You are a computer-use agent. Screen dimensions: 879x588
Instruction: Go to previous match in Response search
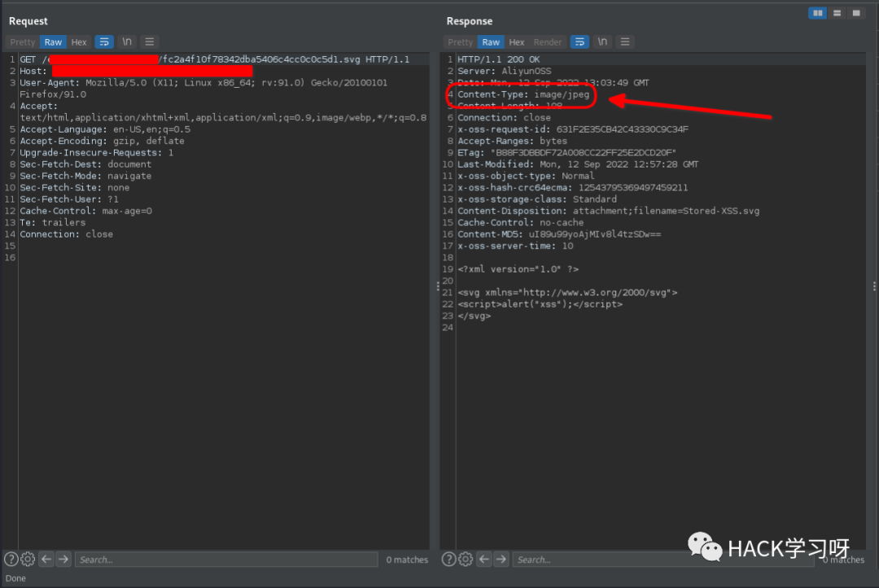pyautogui.click(x=484, y=559)
